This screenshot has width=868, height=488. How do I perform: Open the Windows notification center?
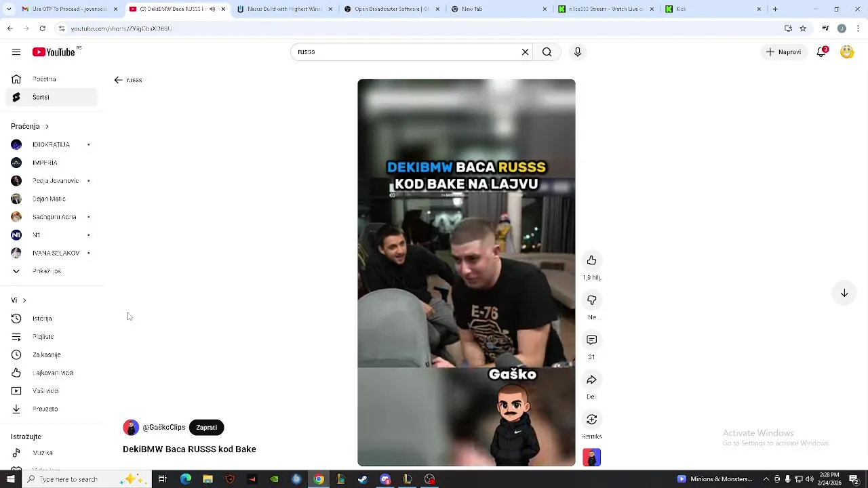[854, 479]
